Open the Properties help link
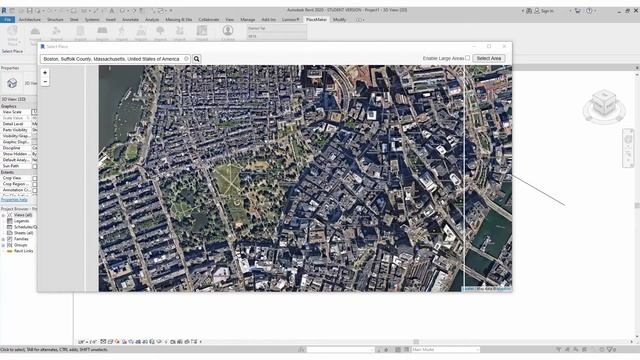 coord(14,200)
